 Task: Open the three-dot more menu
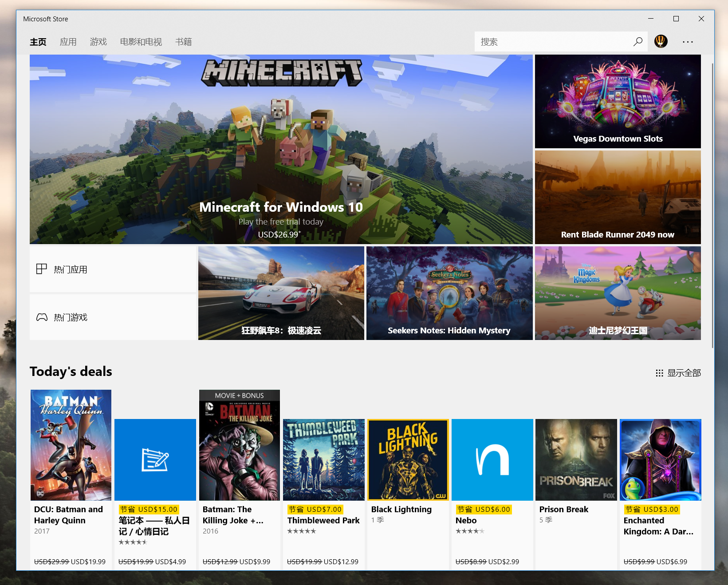pyautogui.click(x=688, y=42)
